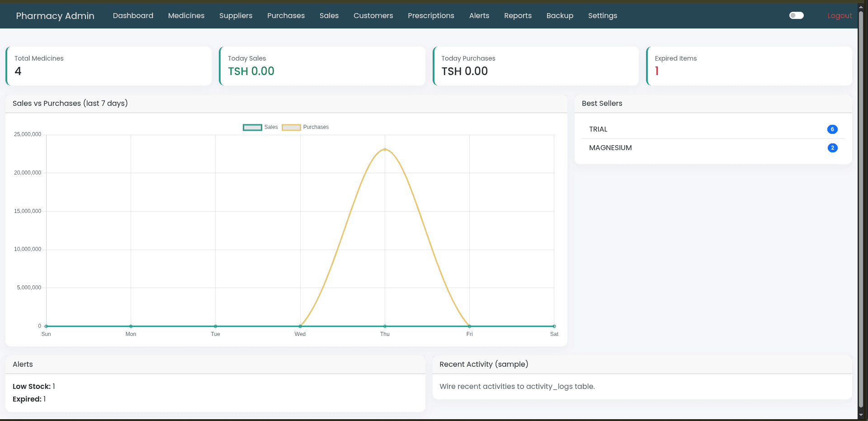This screenshot has height=421, width=868.
Task: Hide the Purchases dataset legend swatch
Action: click(291, 128)
